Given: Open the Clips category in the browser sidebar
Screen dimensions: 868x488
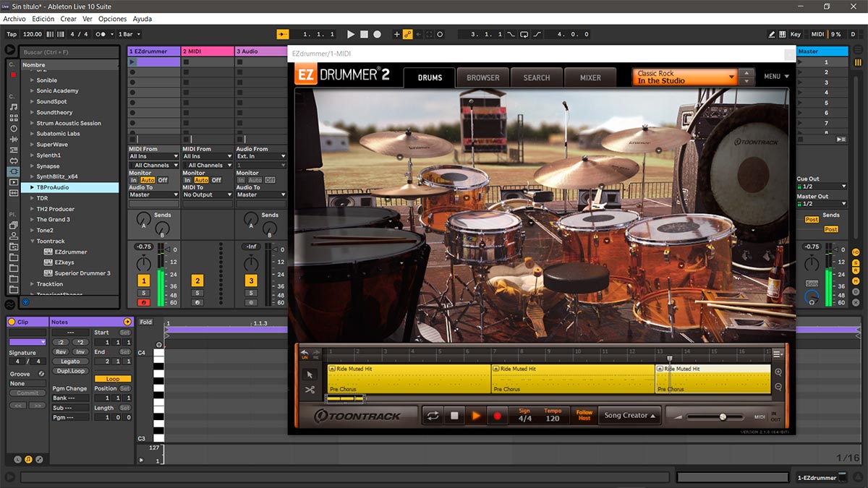Looking at the screenshot, I should coord(14,182).
